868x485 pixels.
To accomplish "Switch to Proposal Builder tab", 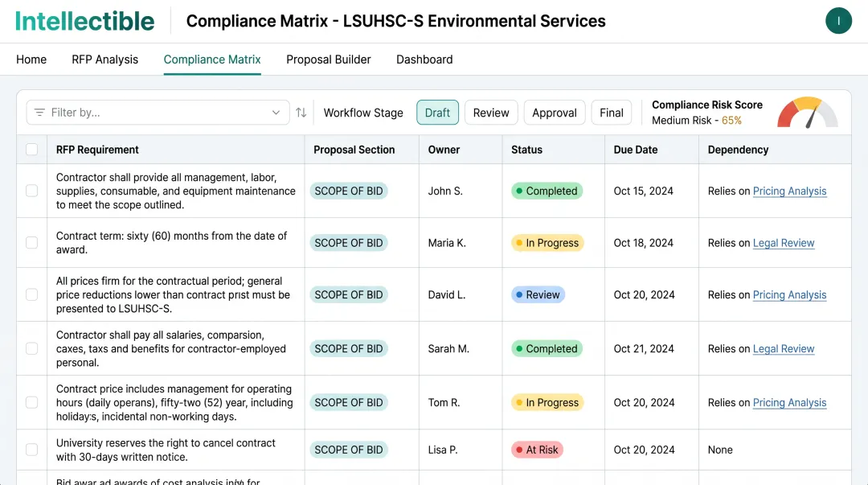I will coord(328,60).
